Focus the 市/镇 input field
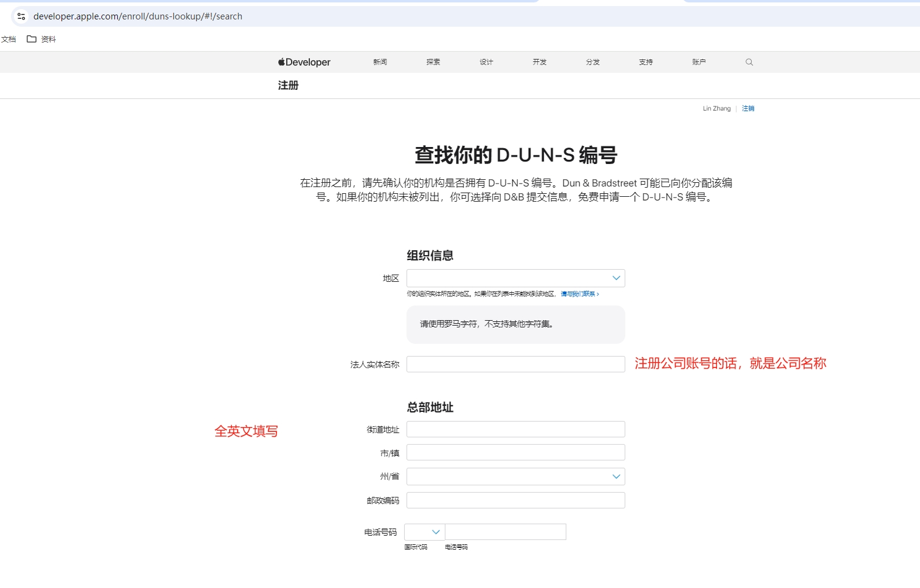 click(516, 453)
